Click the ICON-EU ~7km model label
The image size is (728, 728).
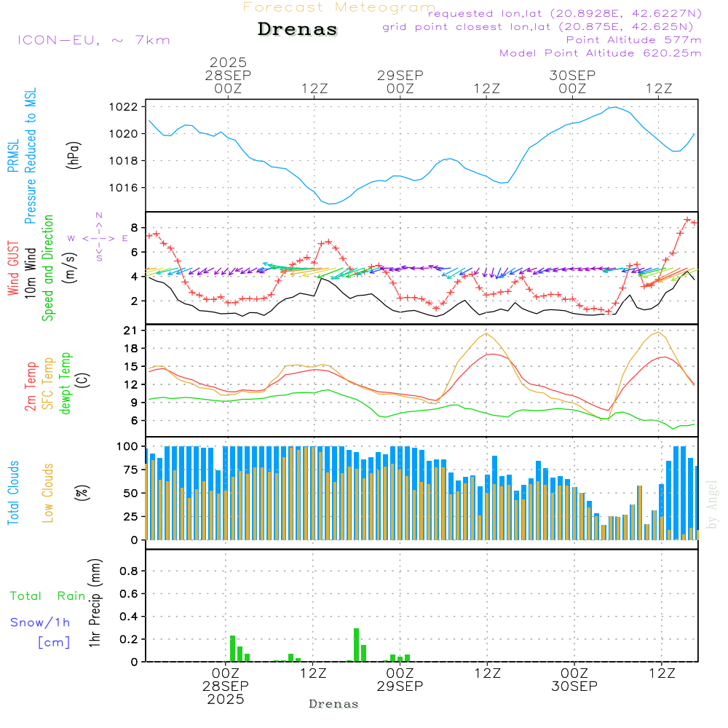coord(93,40)
